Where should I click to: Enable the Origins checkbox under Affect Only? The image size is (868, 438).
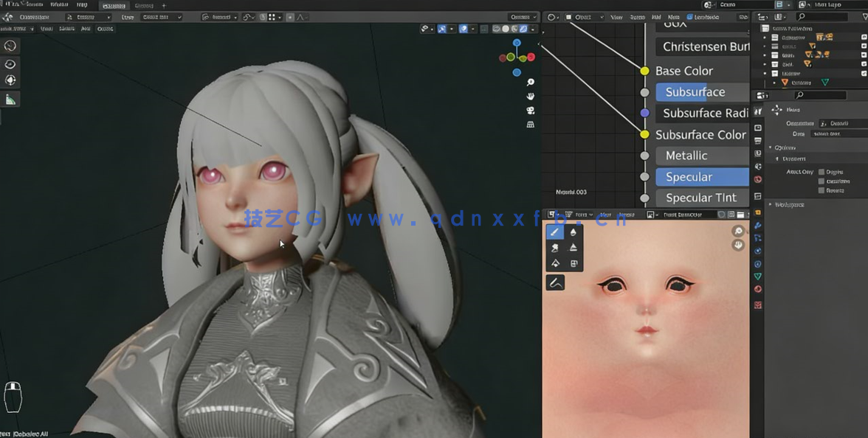pos(821,172)
